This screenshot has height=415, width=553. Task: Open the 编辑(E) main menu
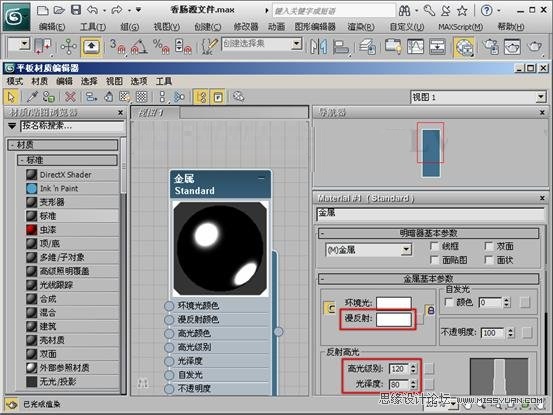click(52, 26)
